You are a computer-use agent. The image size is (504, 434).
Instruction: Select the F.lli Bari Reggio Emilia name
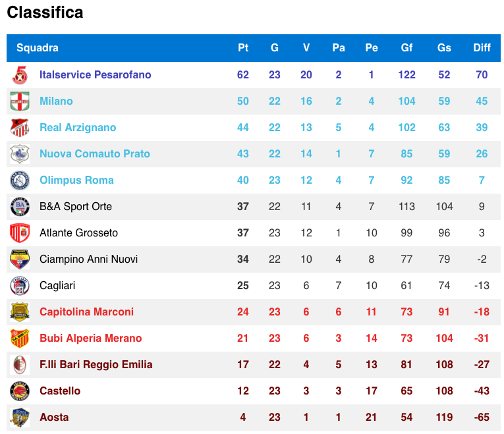click(x=96, y=365)
